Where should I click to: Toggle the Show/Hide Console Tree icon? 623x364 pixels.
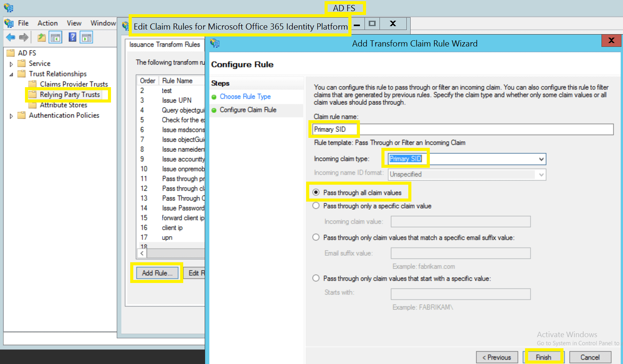click(x=56, y=37)
